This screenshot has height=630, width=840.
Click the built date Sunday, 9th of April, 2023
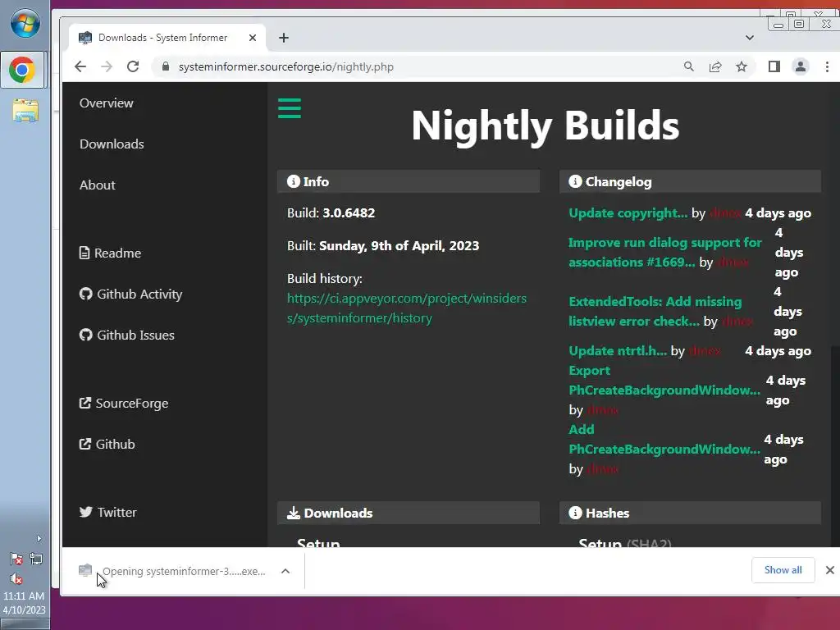[x=399, y=246]
